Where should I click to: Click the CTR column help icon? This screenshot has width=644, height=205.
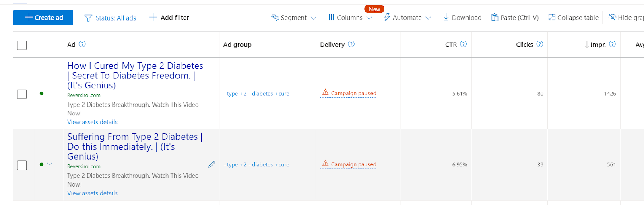tap(463, 44)
